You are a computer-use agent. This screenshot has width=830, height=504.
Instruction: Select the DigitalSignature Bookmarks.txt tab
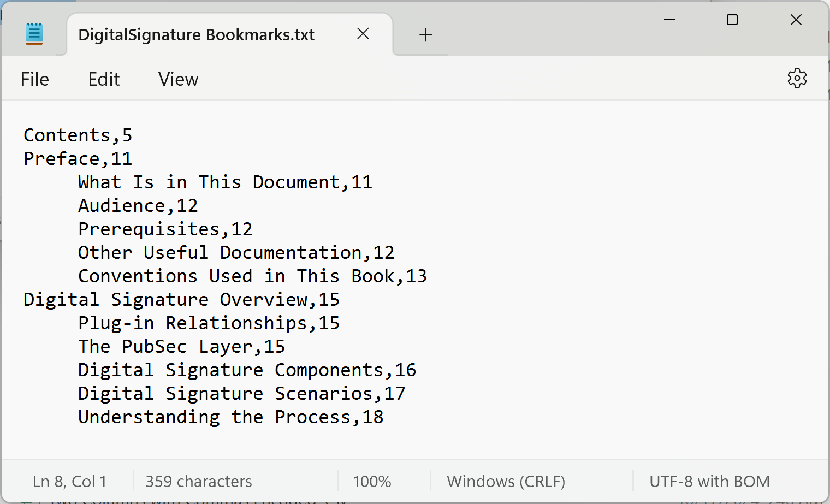click(229, 34)
